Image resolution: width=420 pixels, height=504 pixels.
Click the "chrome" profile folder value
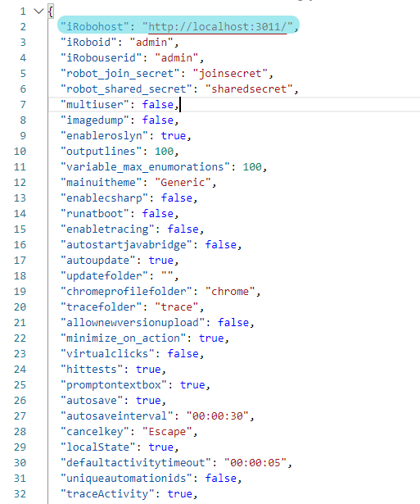pos(230,291)
